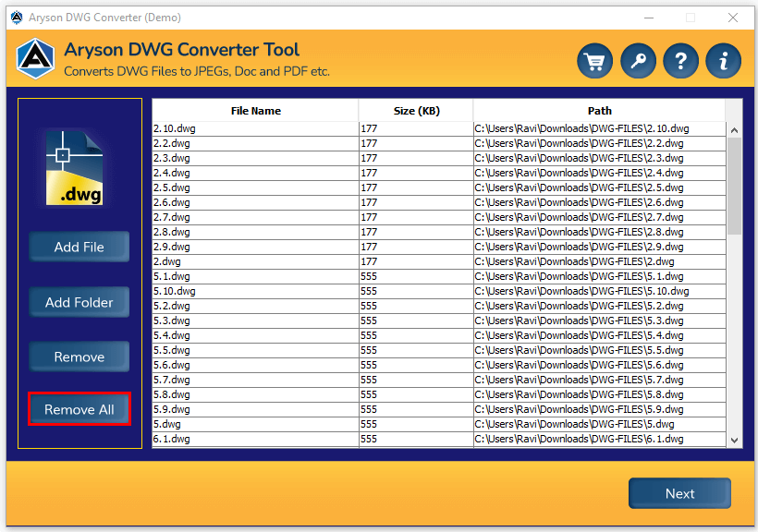Open the shopping cart purchase icon
The height and width of the screenshot is (532, 758).
pyautogui.click(x=594, y=61)
